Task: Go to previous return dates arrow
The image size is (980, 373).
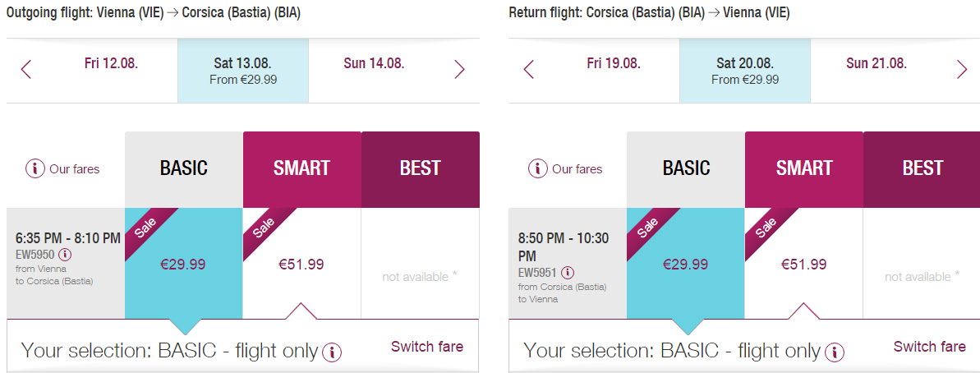Action: (x=528, y=69)
